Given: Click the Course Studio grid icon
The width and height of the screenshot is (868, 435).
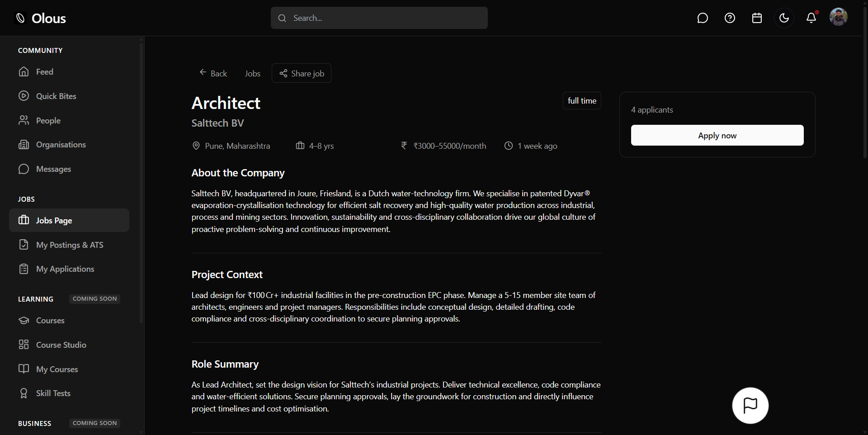Looking at the screenshot, I should [24, 345].
